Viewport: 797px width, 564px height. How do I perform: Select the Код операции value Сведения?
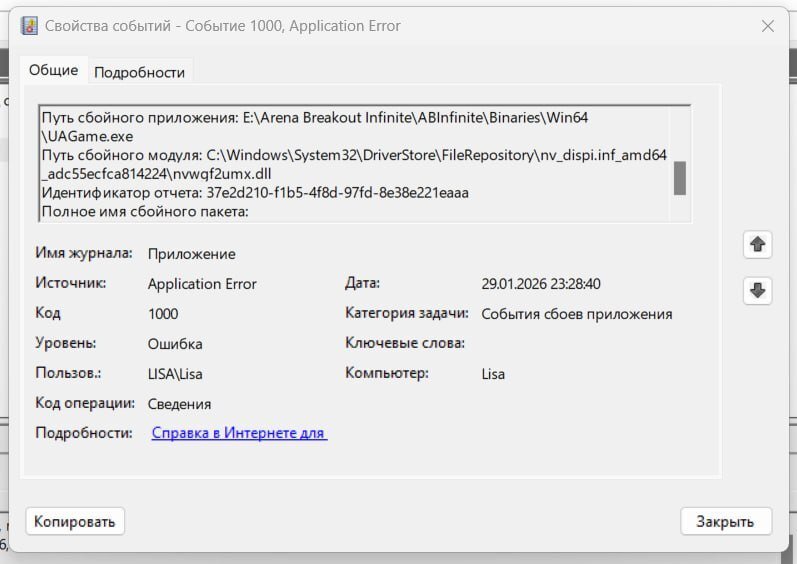(179, 404)
